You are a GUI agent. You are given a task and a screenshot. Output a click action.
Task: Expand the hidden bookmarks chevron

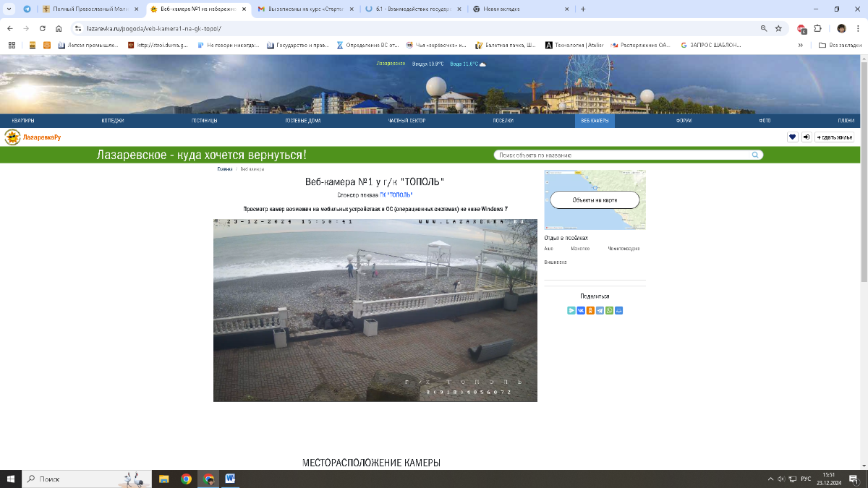801,45
